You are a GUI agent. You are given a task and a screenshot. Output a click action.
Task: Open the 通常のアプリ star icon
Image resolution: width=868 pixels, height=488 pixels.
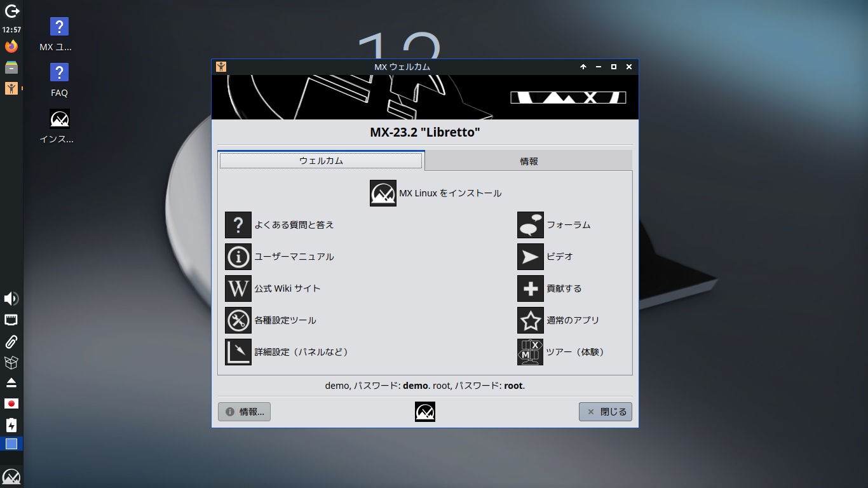pyautogui.click(x=531, y=320)
